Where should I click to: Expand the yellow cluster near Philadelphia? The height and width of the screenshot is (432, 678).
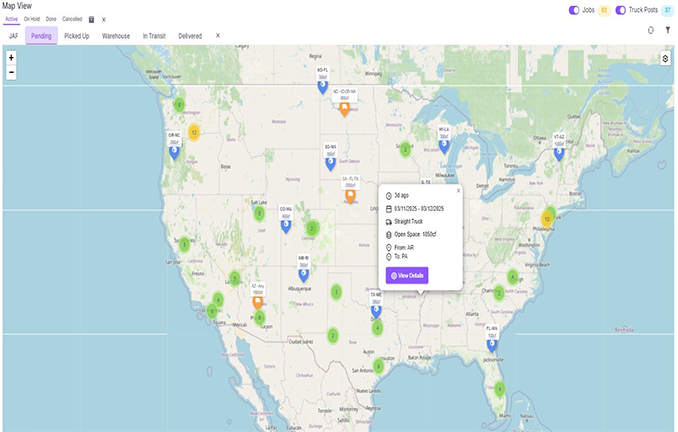tap(548, 218)
